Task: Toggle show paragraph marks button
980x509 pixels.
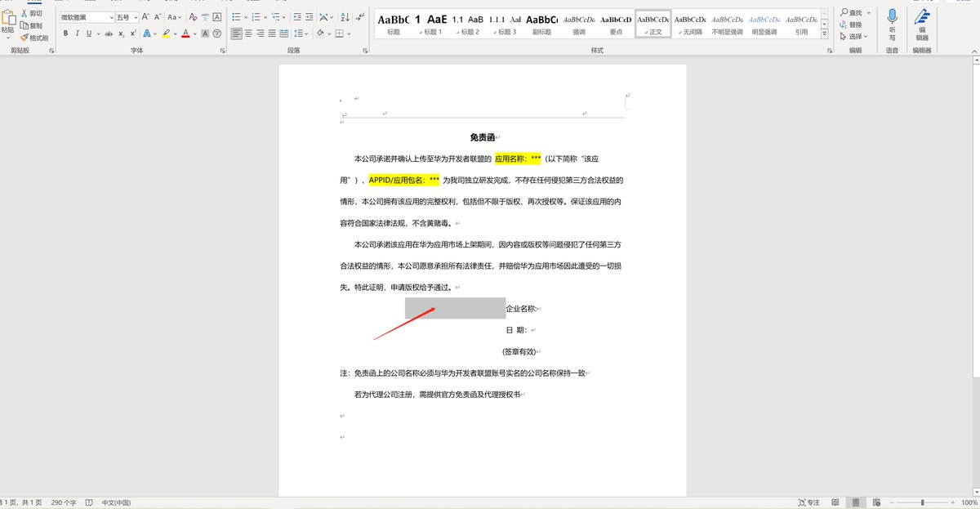Action: (361, 16)
